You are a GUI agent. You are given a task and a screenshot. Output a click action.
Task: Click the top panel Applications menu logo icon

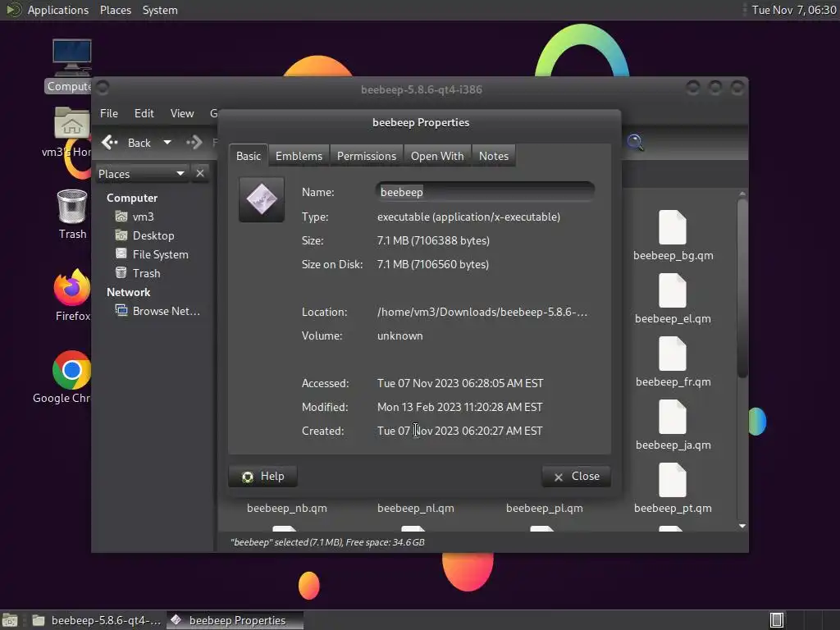pyautogui.click(x=13, y=10)
